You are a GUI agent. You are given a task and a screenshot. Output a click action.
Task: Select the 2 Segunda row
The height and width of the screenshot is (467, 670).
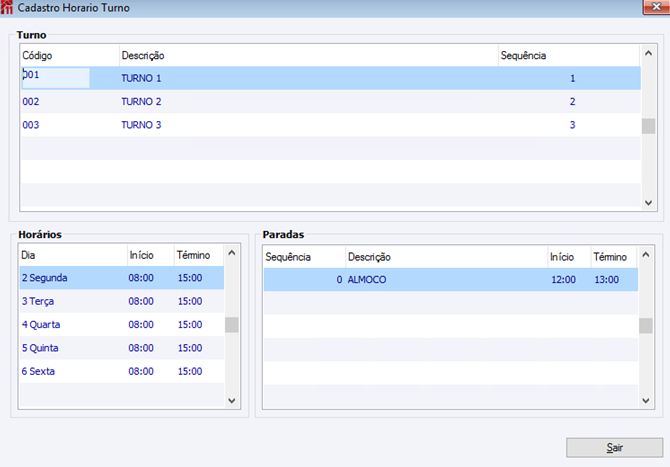click(122, 278)
